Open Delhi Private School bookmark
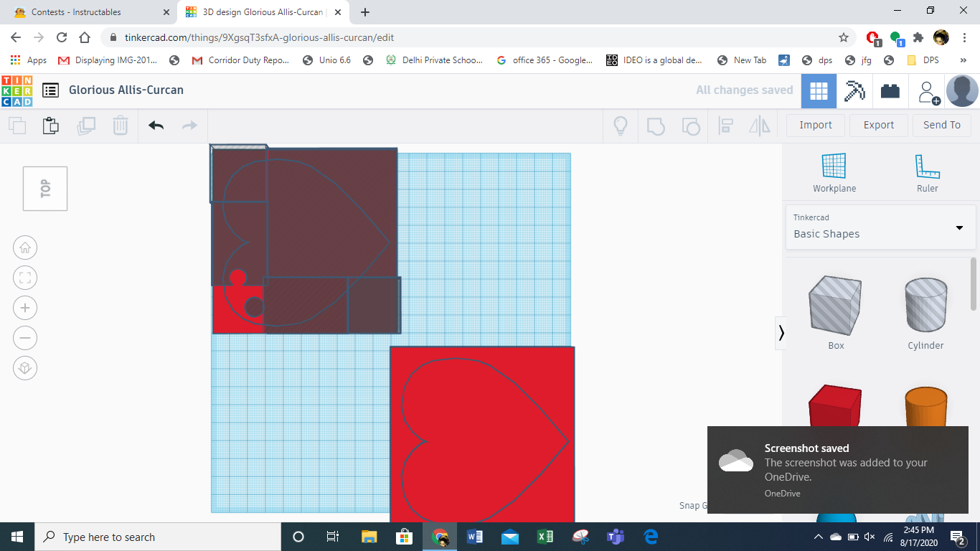The width and height of the screenshot is (980, 551). pyautogui.click(x=434, y=60)
